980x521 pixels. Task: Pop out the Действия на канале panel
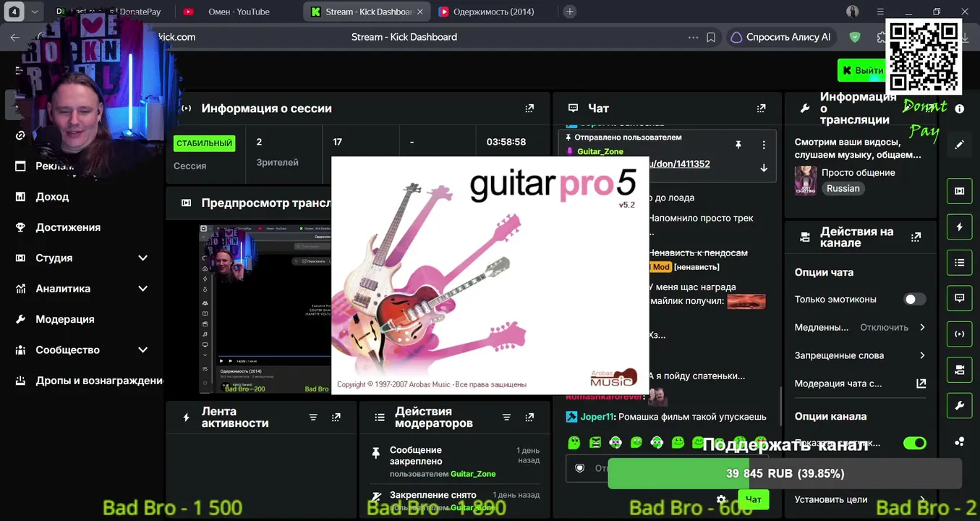coord(916,237)
